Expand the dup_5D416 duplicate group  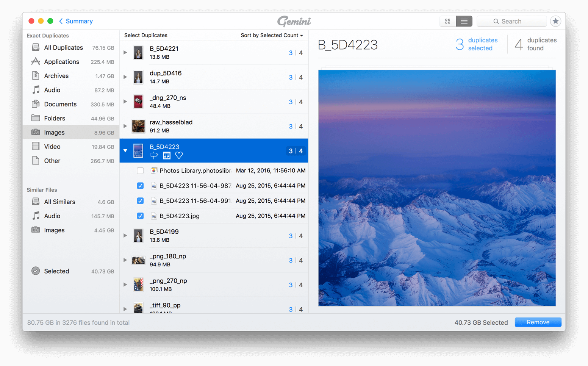coord(125,77)
